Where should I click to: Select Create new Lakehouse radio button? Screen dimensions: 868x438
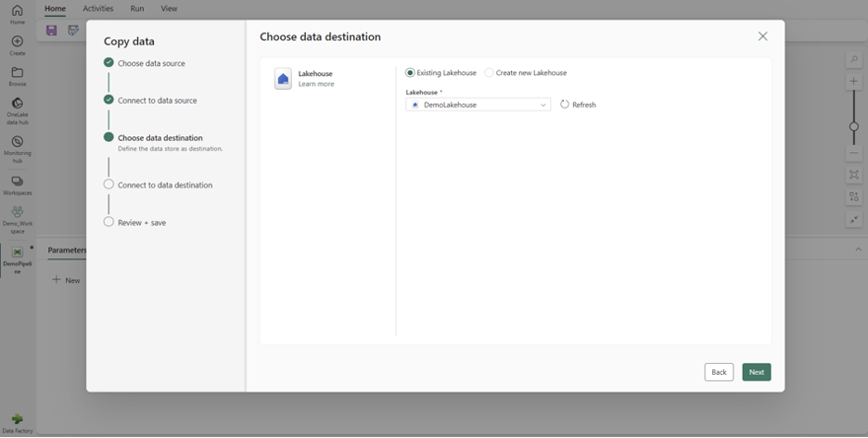(489, 72)
